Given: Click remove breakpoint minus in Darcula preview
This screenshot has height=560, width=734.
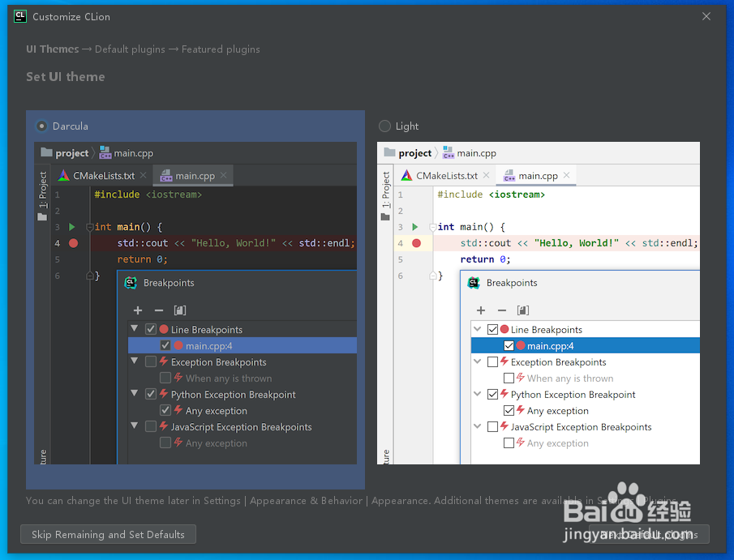Looking at the screenshot, I should [159, 310].
